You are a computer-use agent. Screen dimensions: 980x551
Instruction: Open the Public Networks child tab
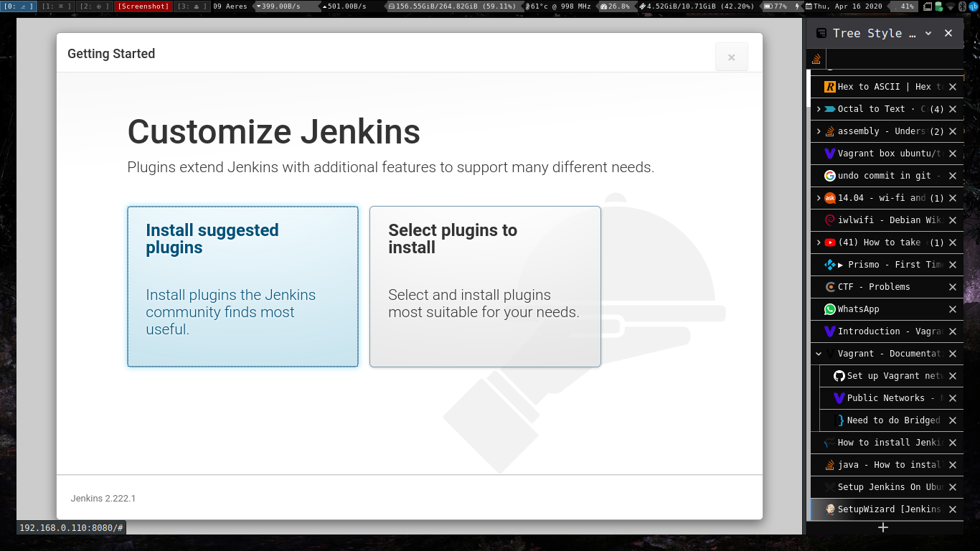891,398
